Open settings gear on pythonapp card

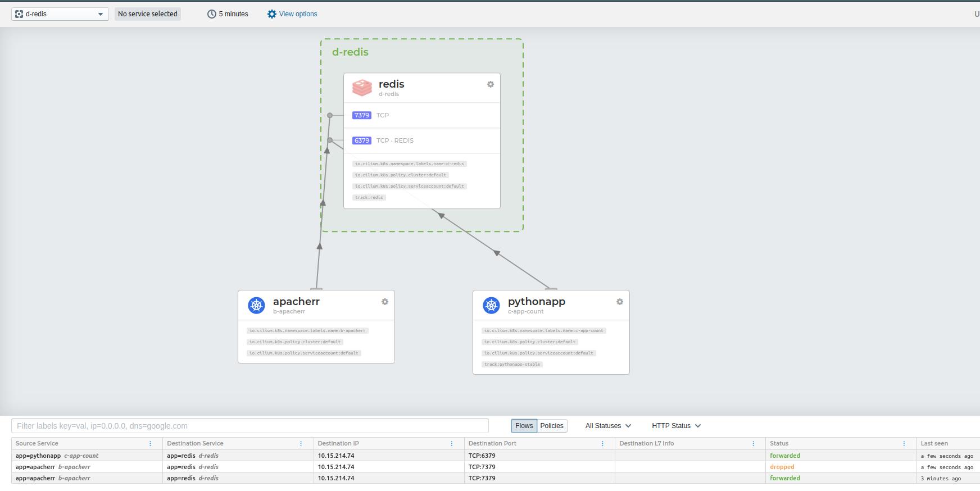click(x=620, y=302)
